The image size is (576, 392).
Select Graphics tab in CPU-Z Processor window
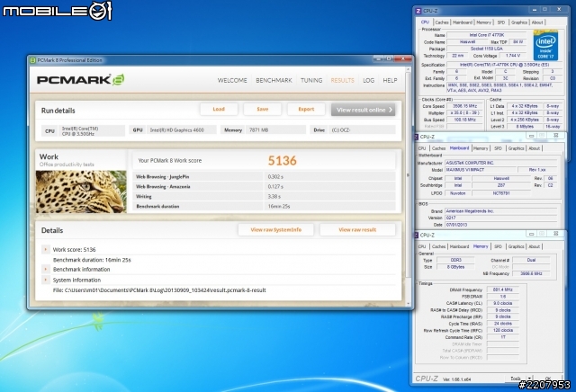click(519, 22)
